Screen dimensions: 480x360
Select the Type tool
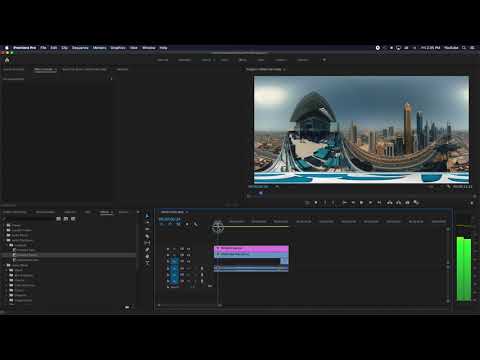coord(147,263)
